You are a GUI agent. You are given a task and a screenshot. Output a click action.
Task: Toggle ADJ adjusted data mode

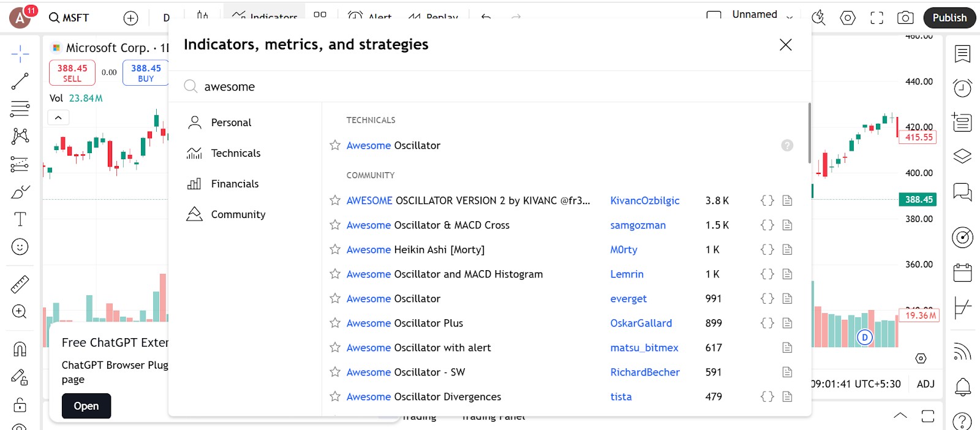coord(925,384)
